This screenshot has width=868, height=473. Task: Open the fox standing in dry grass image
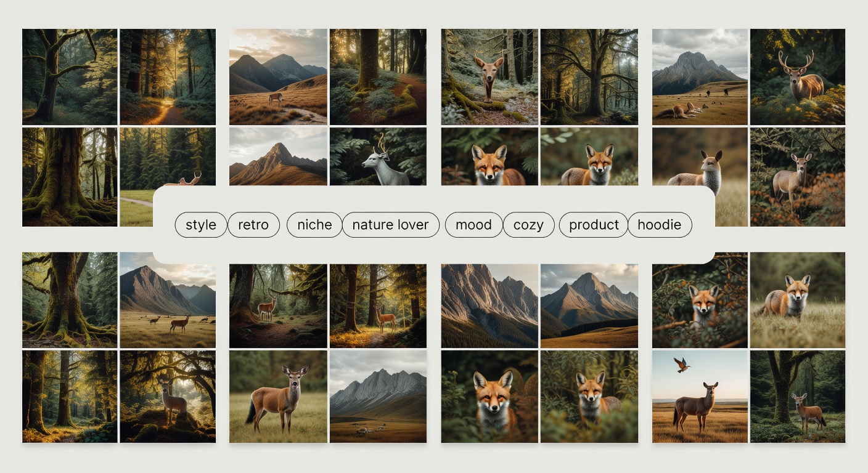tap(798, 300)
